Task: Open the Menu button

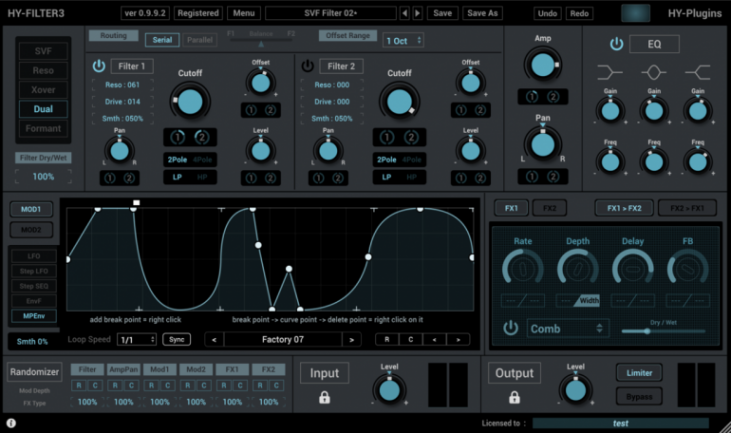Action: tap(244, 13)
